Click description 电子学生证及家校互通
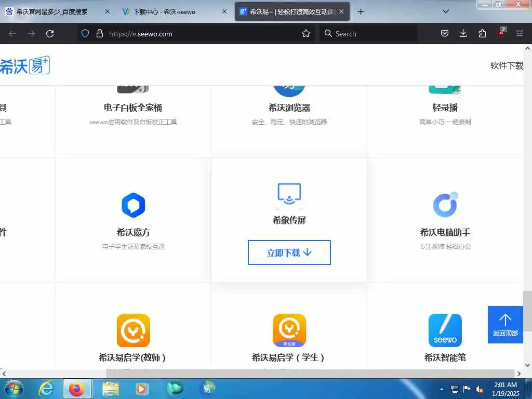 134,247
